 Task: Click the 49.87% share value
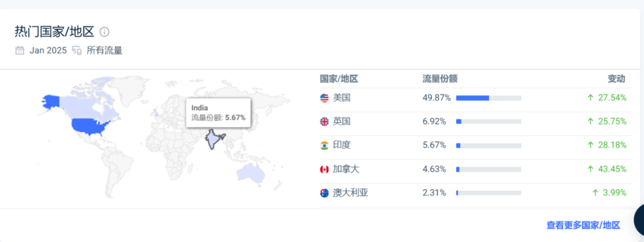click(436, 98)
